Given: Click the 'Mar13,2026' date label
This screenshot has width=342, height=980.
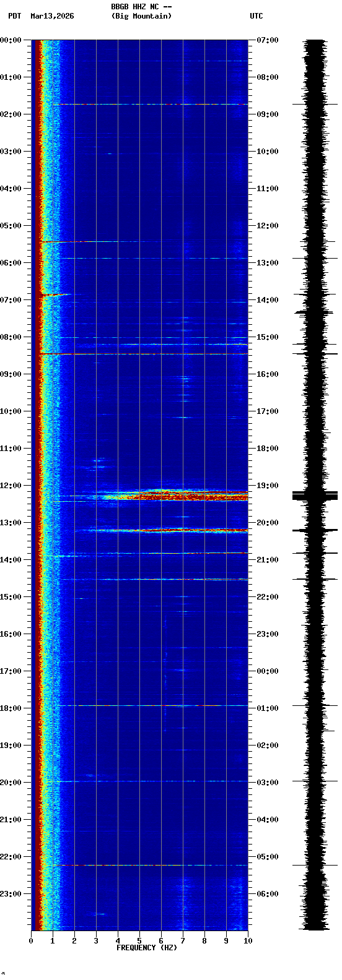Looking at the screenshot, I should (52, 16).
